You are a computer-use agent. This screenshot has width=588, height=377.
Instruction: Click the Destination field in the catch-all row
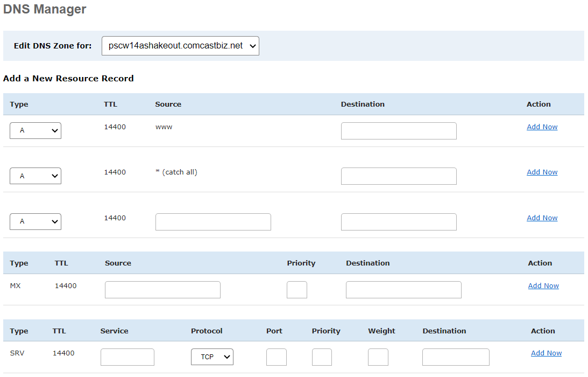point(398,176)
